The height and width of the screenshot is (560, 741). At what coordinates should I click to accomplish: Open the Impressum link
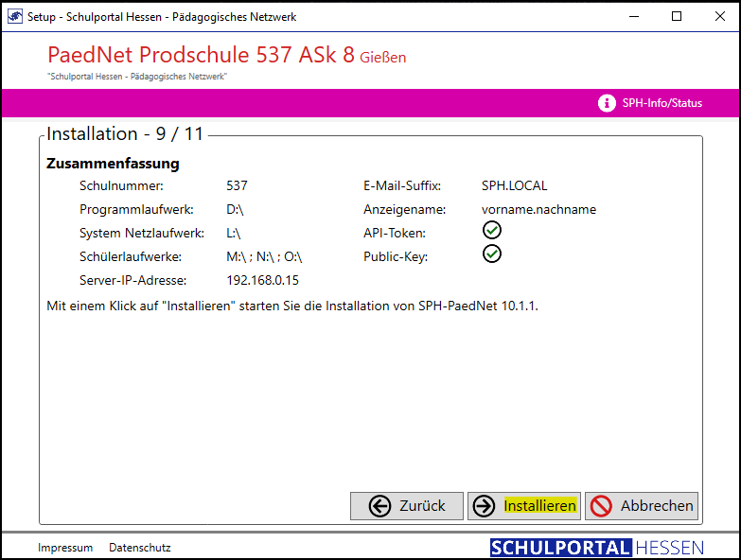[x=65, y=548]
